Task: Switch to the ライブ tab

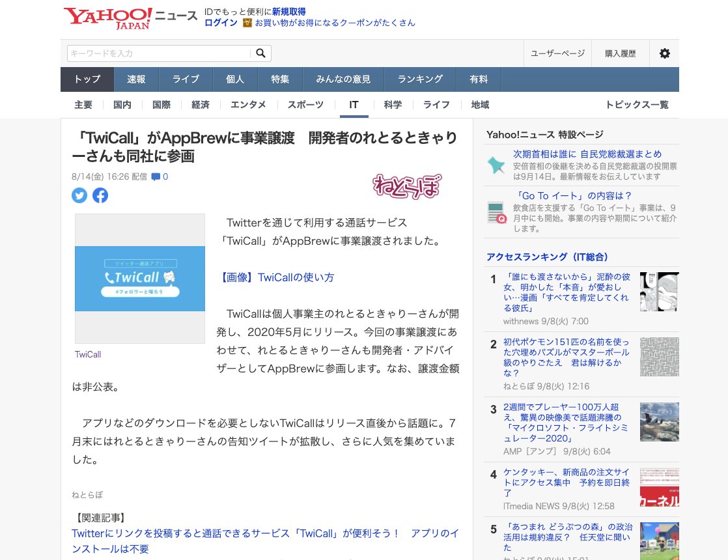Action: 186,79
